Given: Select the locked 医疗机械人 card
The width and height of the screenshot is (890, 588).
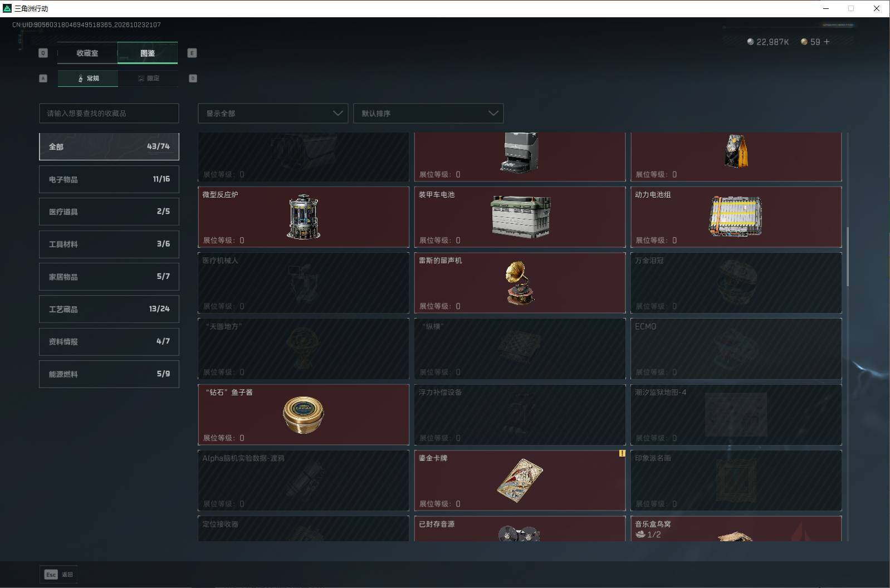Looking at the screenshot, I should coord(304,283).
